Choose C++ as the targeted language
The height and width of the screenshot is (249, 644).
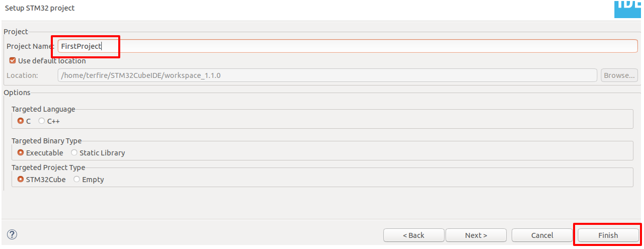click(x=42, y=121)
